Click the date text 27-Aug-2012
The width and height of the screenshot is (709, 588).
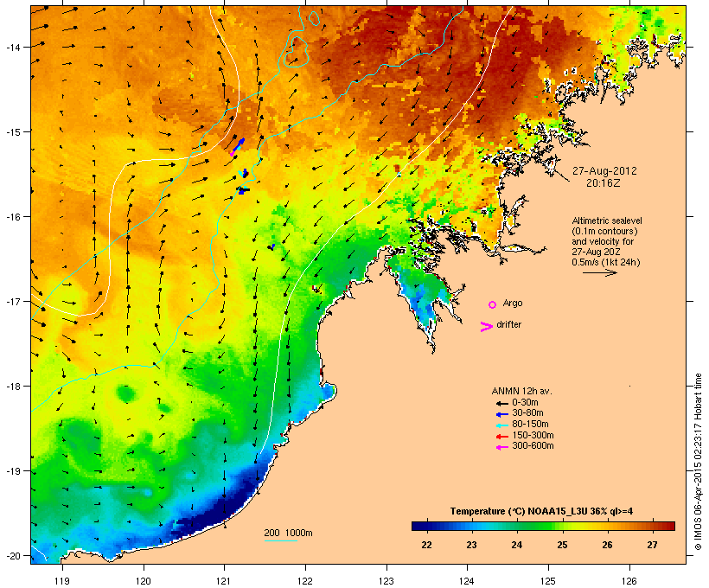click(604, 171)
